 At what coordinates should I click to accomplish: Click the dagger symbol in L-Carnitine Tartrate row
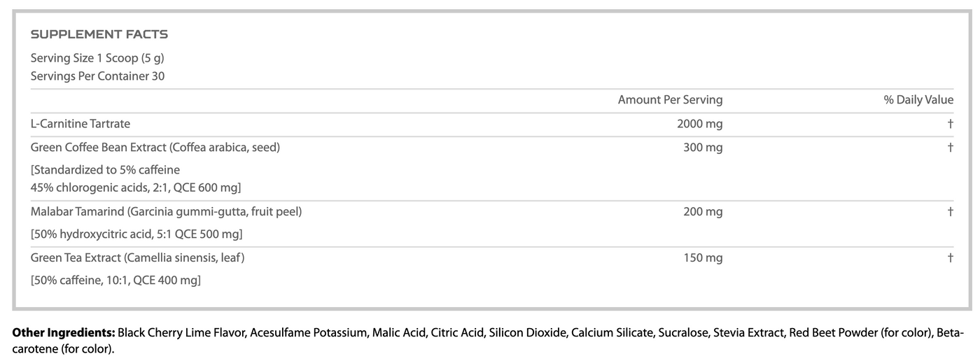(x=950, y=124)
